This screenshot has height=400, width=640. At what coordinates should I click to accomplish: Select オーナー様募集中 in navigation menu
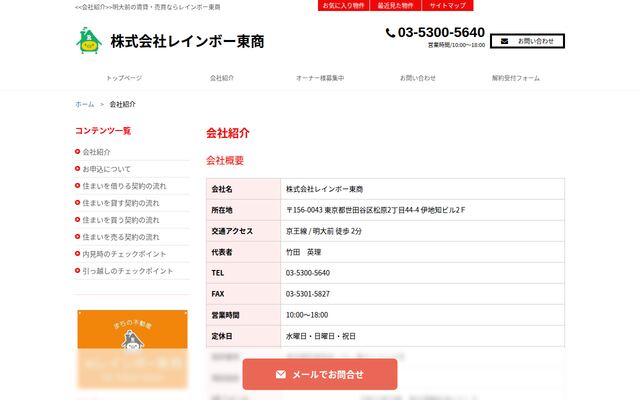[320, 78]
